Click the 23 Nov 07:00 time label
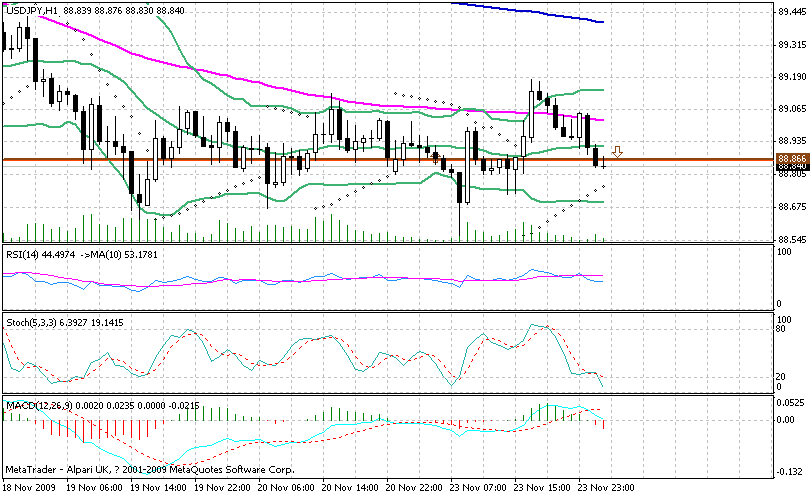This screenshot has width=811, height=495. coord(478,488)
